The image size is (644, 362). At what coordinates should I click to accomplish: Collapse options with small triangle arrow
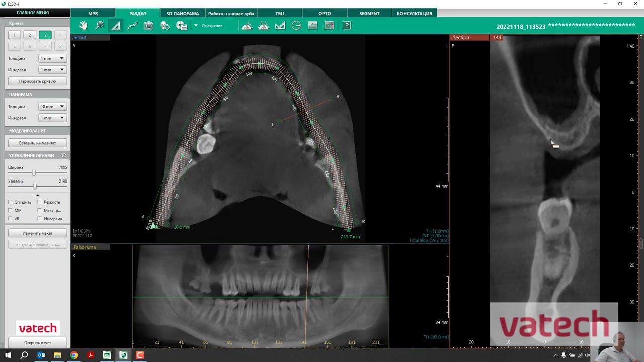click(x=37, y=195)
